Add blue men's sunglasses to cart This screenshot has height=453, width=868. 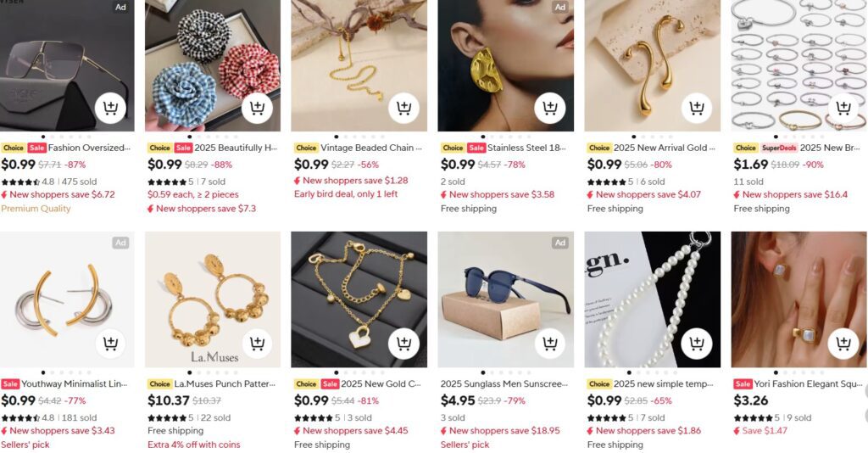click(x=549, y=344)
